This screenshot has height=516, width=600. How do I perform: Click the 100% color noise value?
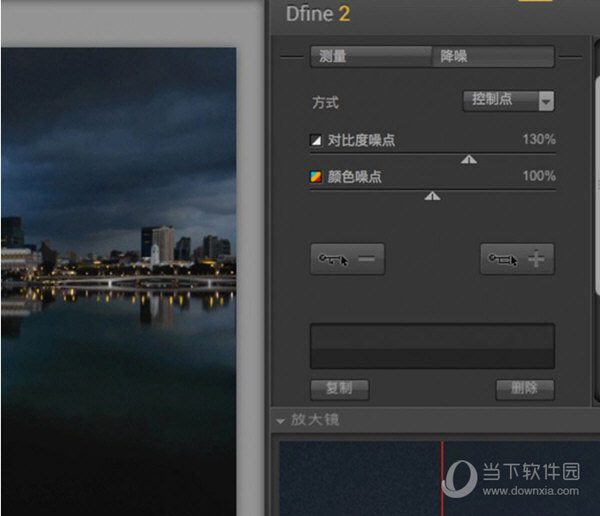click(539, 176)
